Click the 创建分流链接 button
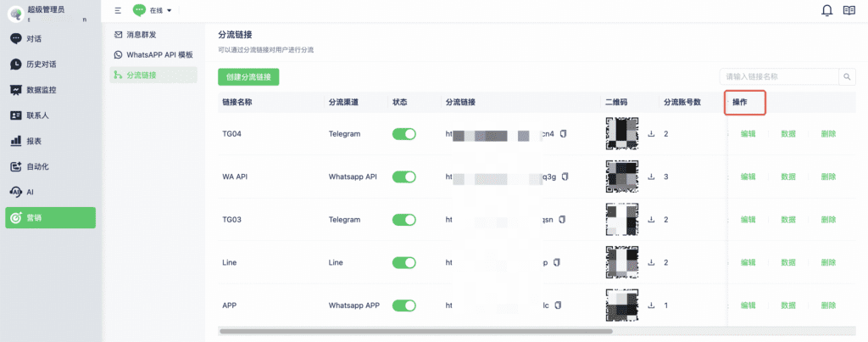 point(248,76)
